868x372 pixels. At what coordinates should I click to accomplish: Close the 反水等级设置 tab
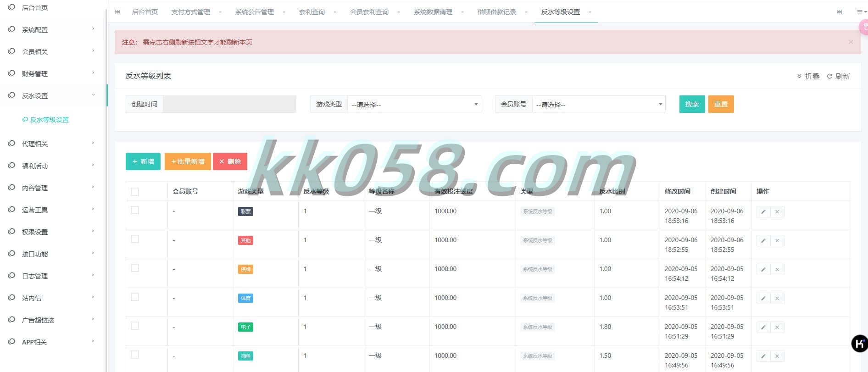590,12
